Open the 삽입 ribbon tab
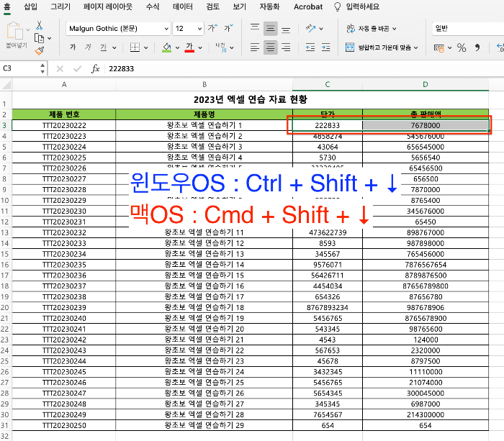This screenshot has height=441, width=504. coord(30,6)
